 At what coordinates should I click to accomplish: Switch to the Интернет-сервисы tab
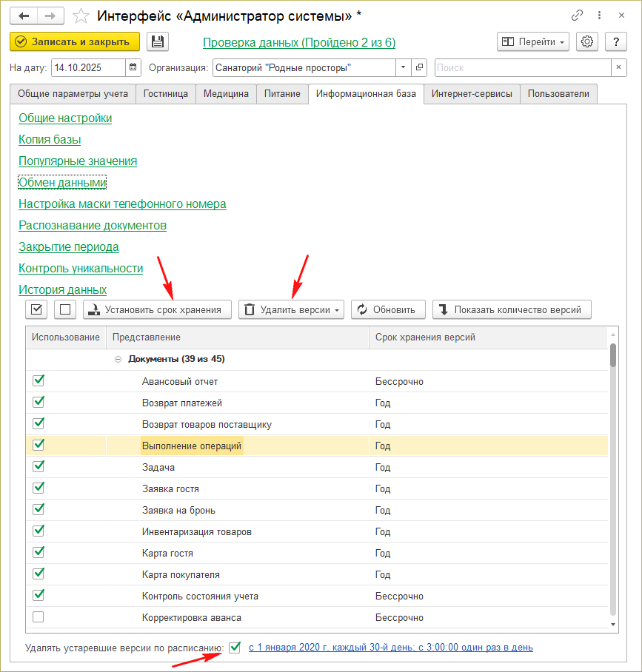(472, 94)
